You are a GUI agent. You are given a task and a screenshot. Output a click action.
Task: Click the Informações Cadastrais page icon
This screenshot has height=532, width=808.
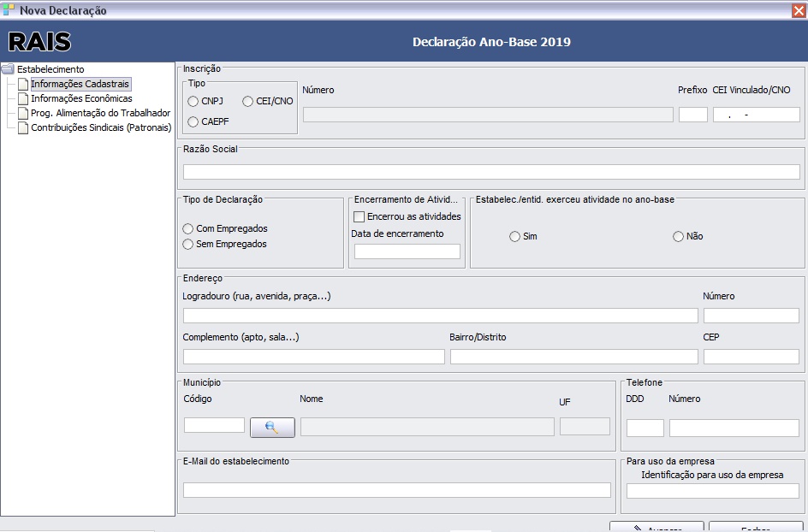click(x=22, y=84)
